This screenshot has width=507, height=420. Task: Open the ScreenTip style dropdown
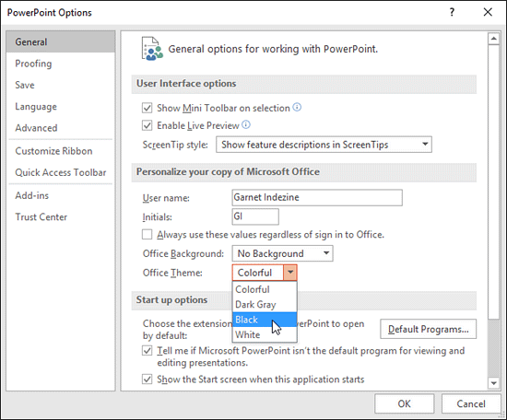(x=324, y=145)
